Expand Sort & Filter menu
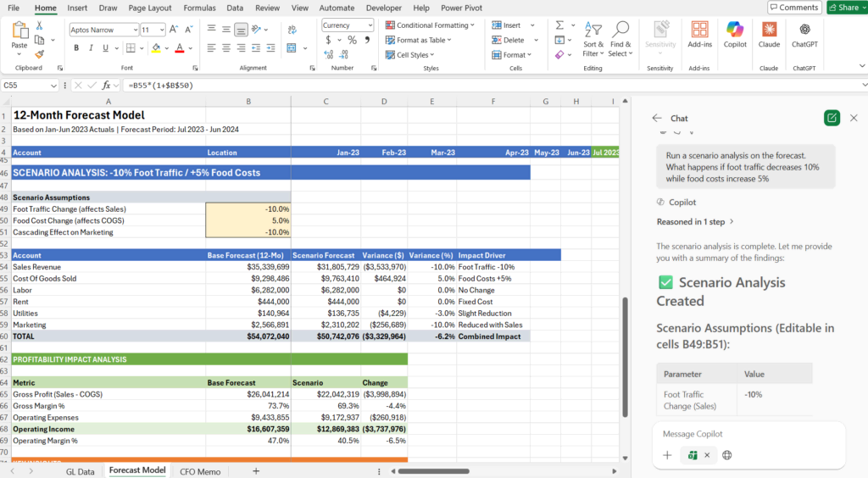 coord(593,39)
